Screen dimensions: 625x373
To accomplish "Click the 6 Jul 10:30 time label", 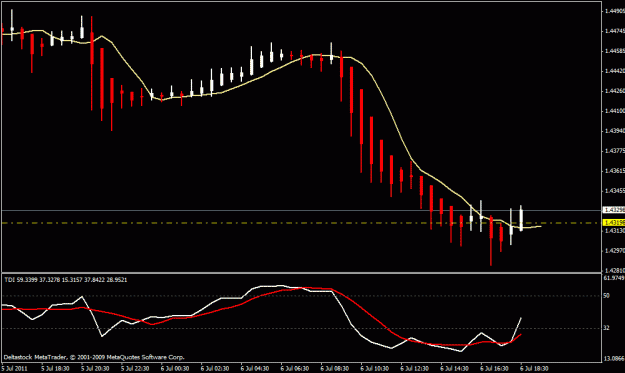I will coord(374,369).
